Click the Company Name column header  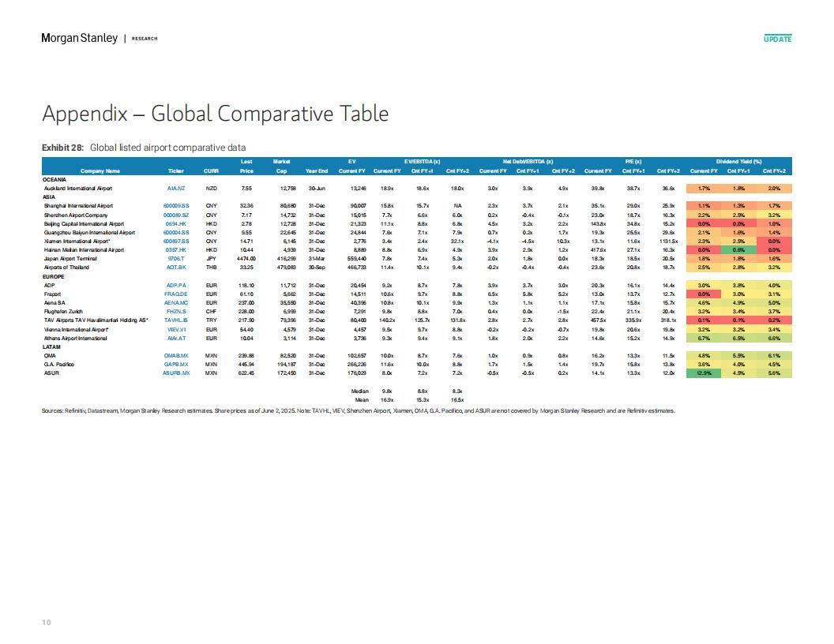[100, 171]
